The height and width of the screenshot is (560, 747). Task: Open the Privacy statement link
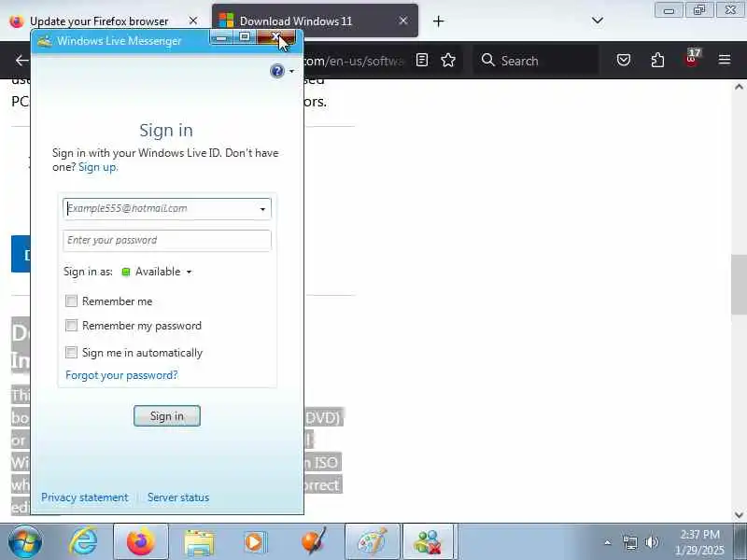coord(84,497)
